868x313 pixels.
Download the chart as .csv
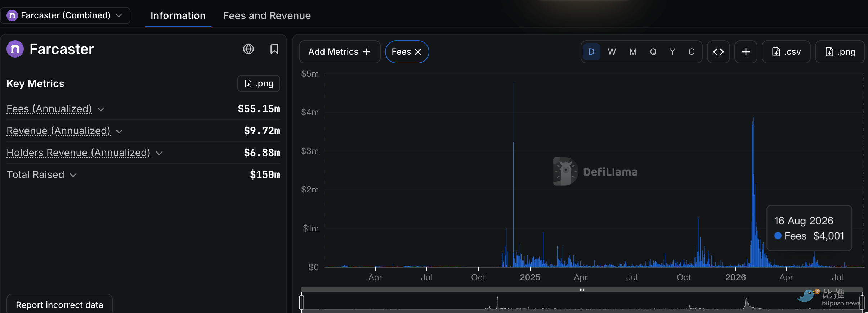[x=786, y=52]
